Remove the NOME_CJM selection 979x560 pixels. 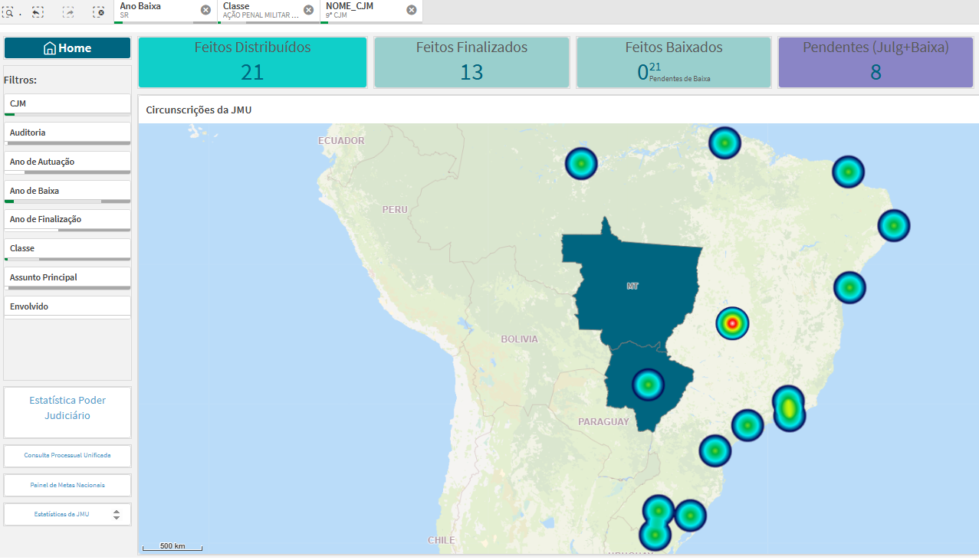pyautogui.click(x=412, y=10)
